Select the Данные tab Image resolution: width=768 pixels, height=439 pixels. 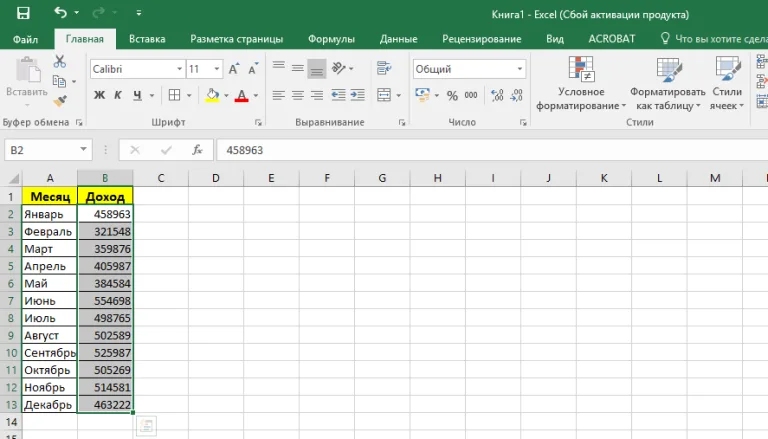click(x=398, y=39)
